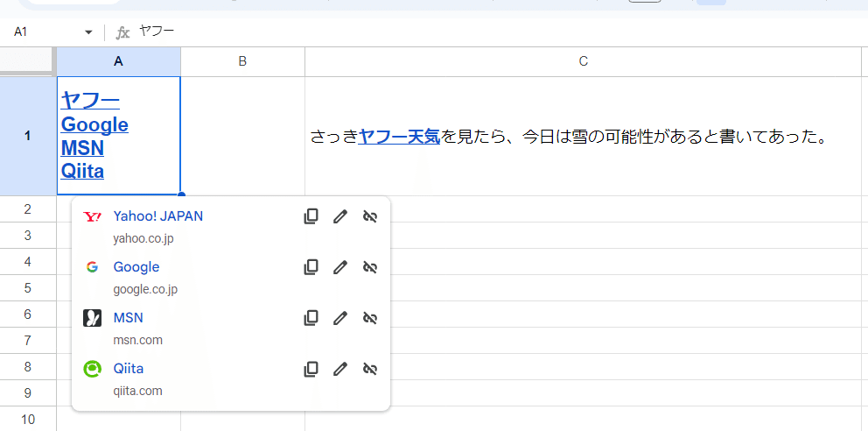Select row 9 header

tap(28, 393)
